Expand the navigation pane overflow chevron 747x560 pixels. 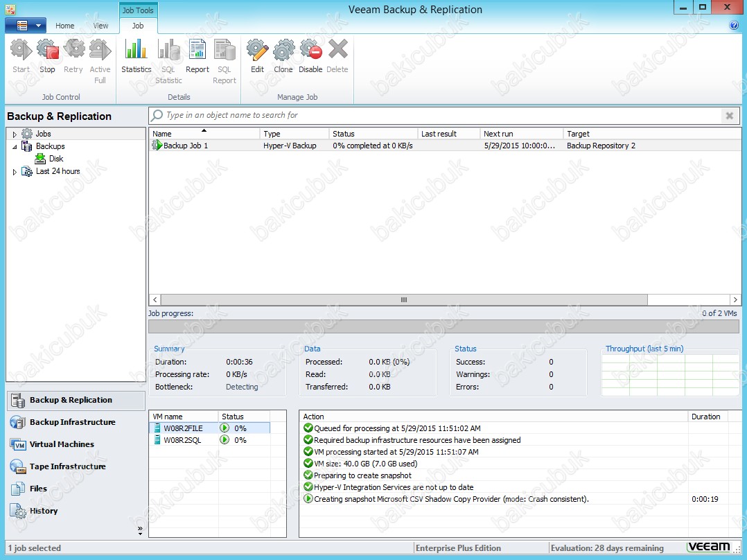click(140, 530)
